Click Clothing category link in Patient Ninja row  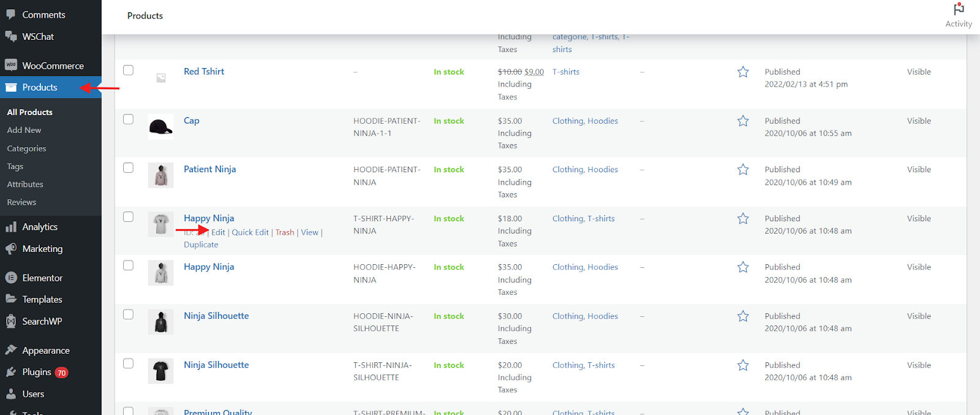pos(568,169)
